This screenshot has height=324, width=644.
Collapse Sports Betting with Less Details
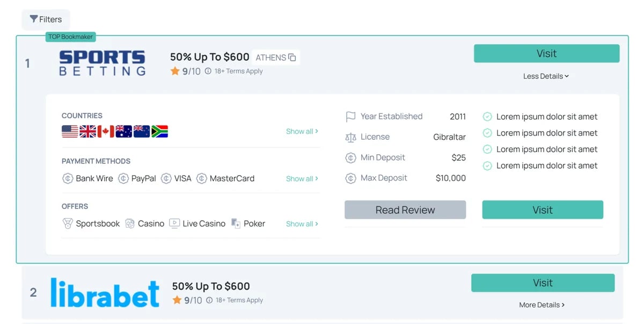(x=546, y=76)
